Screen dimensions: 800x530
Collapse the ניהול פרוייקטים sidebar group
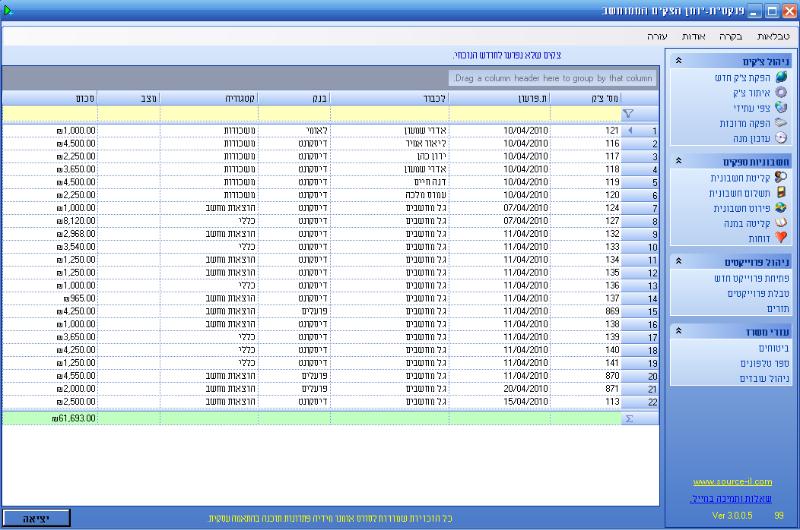(679, 261)
